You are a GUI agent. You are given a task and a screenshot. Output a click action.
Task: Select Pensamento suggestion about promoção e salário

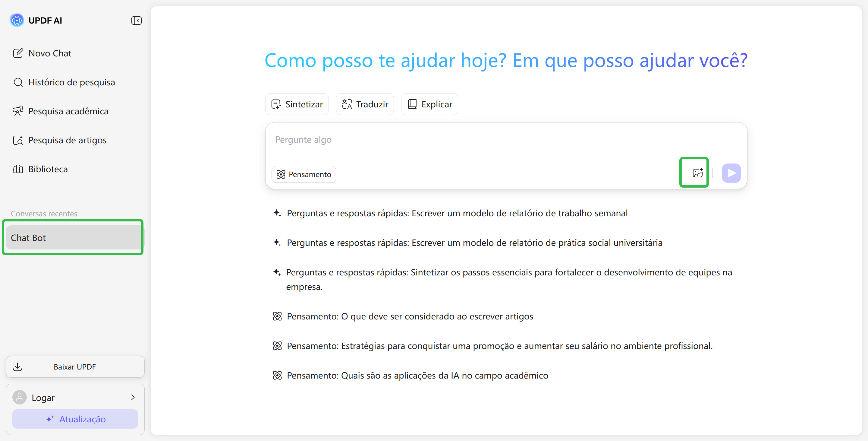coord(493,346)
